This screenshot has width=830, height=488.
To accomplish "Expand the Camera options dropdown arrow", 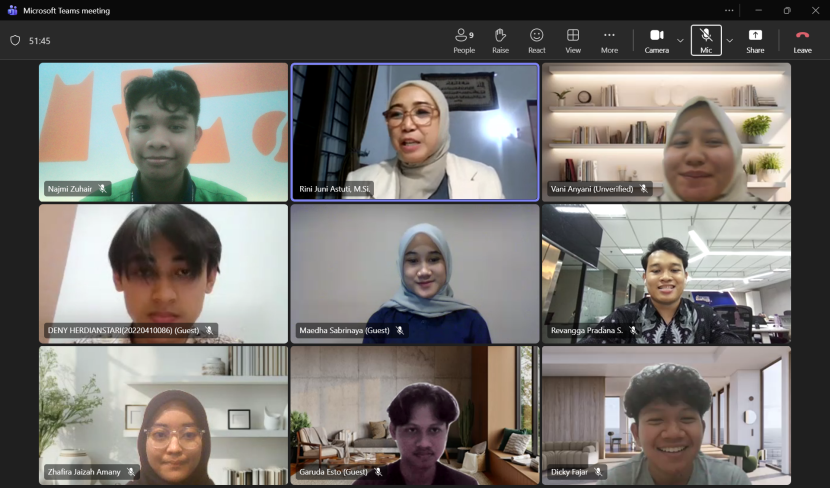I will pos(680,41).
